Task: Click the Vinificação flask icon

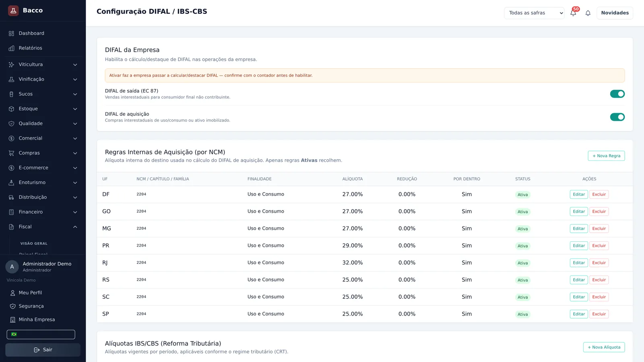Action: point(11,79)
